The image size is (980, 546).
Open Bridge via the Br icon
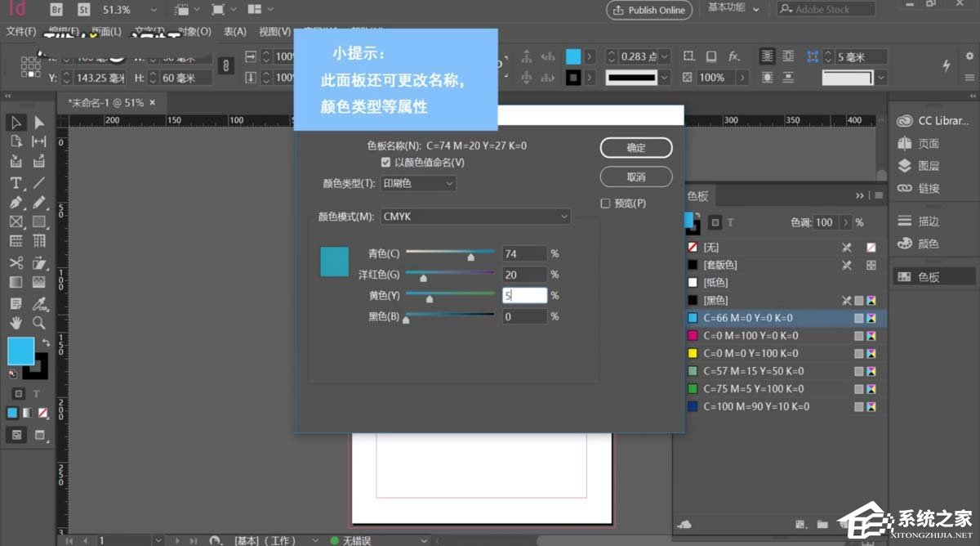click(56, 10)
